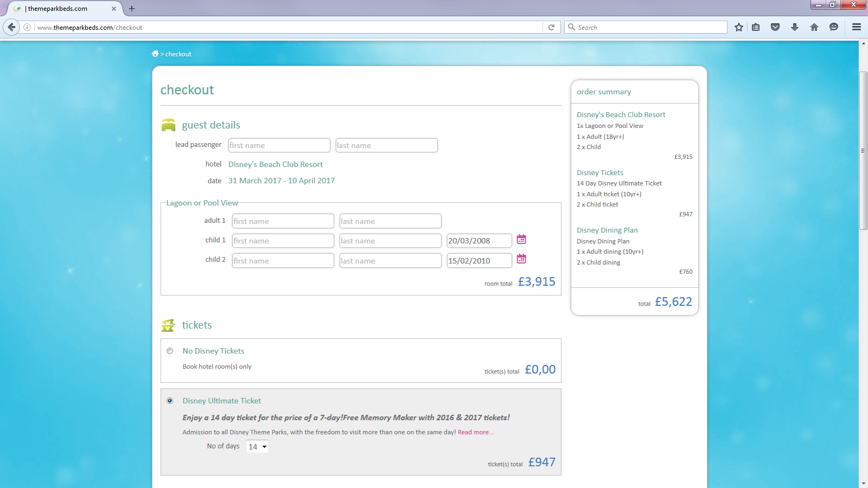The height and width of the screenshot is (488, 868).
Task: Click the browser Search box
Action: click(x=646, y=27)
